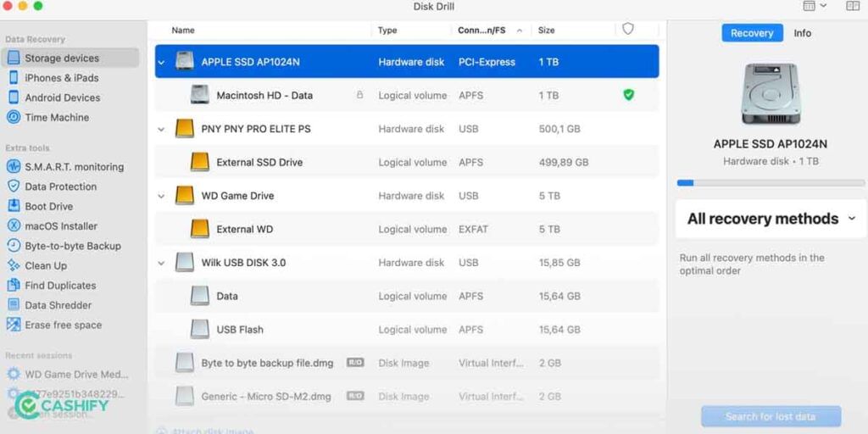Click lock icon on Macintosh HD - Data row
Screen dimensions: 868x434
coord(359,95)
